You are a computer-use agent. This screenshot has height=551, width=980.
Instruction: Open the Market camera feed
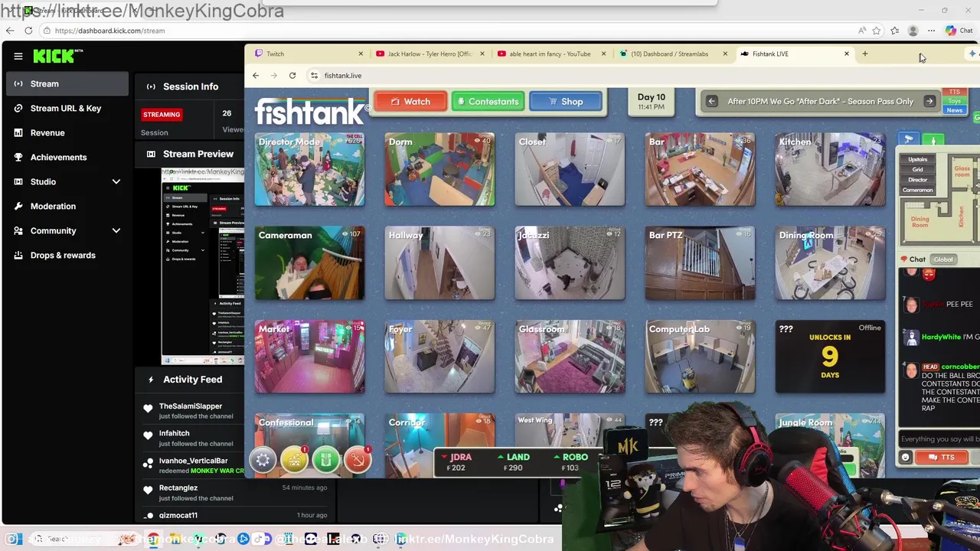pyautogui.click(x=309, y=357)
